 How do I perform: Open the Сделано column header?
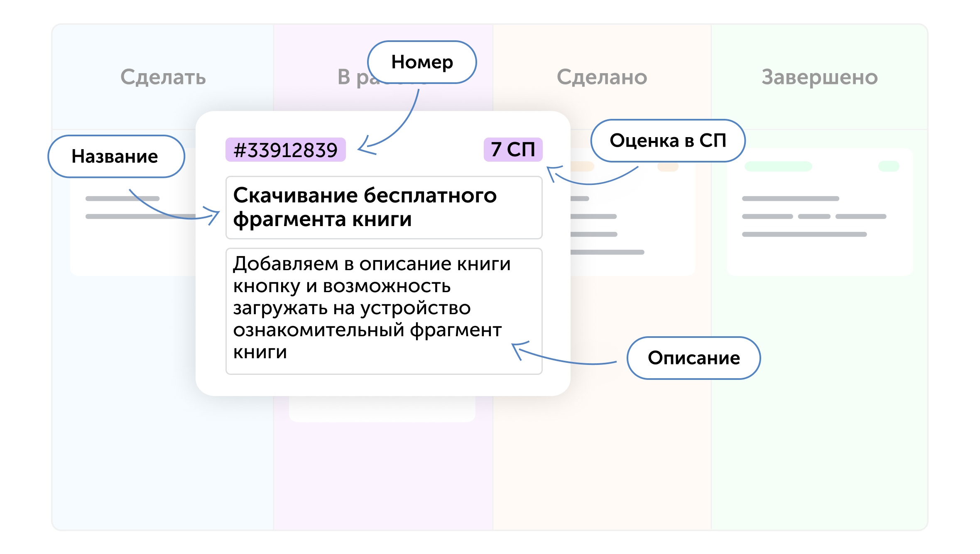point(602,77)
